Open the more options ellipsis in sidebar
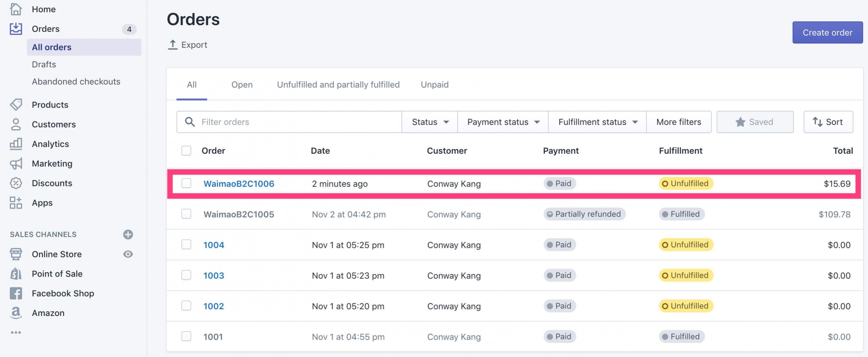Viewport: 868px width, 357px height. [16, 333]
